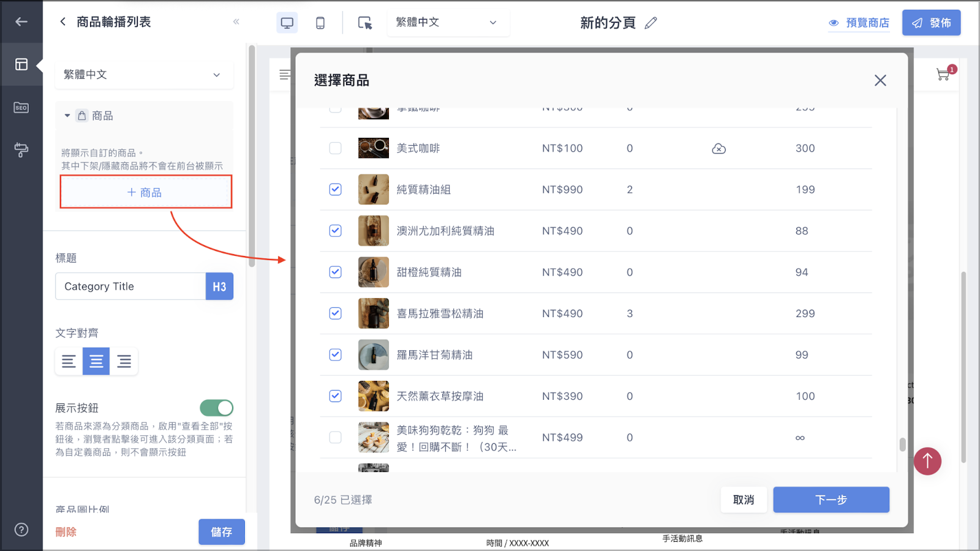The height and width of the screenshot is (551, 980).
Task: Click the stock value 299
Action: [x=805, y=313]
